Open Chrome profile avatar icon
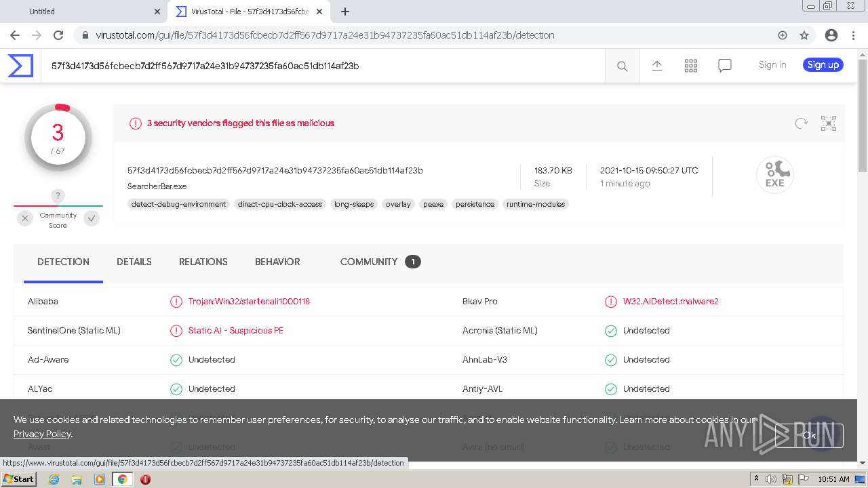The height and width of the screenshot is (488, 868). pos(831,35)
